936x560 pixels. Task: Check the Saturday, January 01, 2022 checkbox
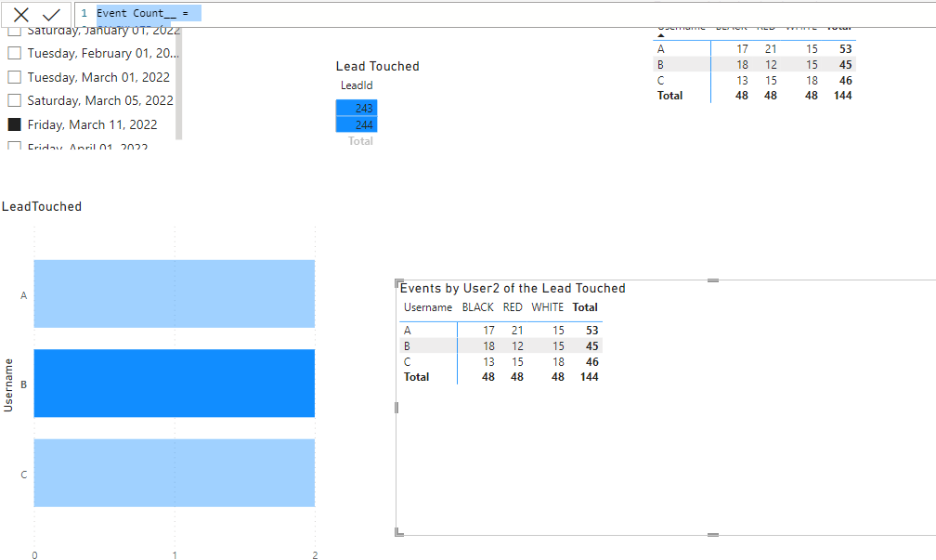click(x=14, y=31)
